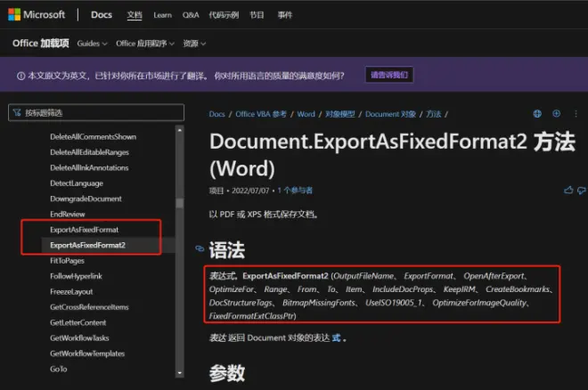Screen dimensions: 588x390
Task: Open 方法 breadcrumb link
Action: pos(434,114)
